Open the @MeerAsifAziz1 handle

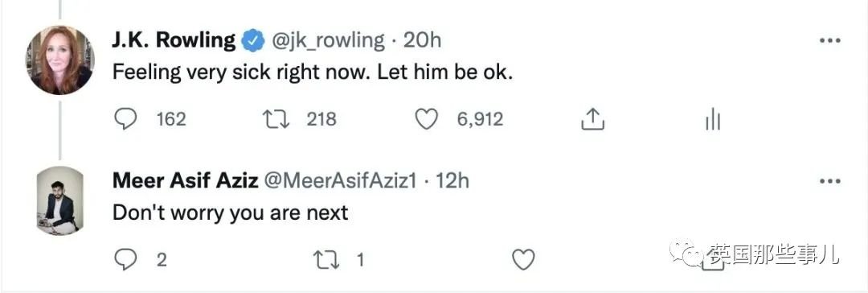click(x=340, y=181)
